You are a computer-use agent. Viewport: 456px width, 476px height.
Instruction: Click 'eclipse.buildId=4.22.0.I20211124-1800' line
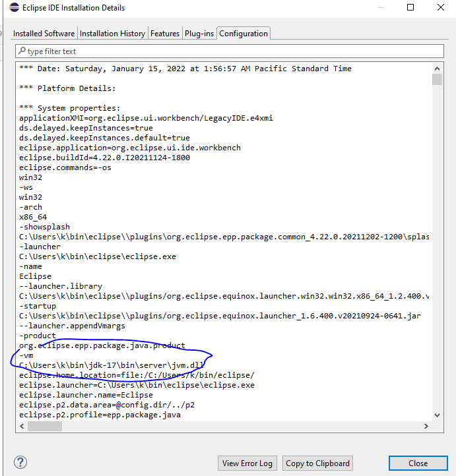point(104,158)
